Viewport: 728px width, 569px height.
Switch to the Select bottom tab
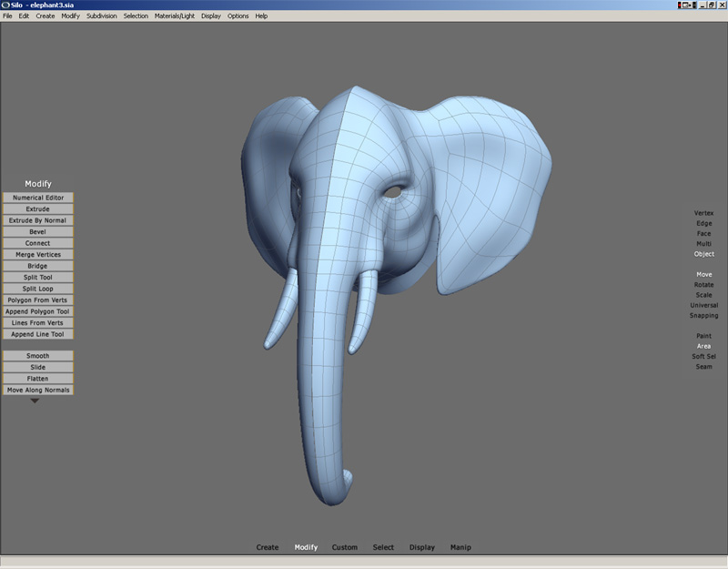tap(383, 547)
